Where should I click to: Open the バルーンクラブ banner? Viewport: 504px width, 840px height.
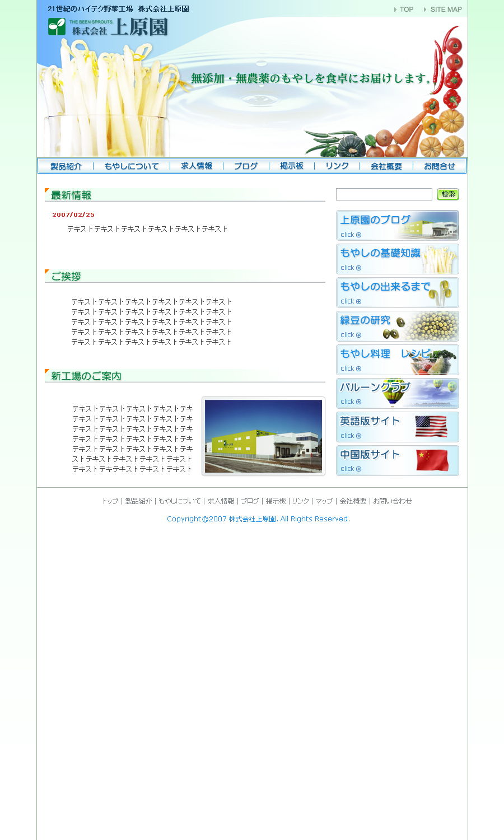pos(398,393)
